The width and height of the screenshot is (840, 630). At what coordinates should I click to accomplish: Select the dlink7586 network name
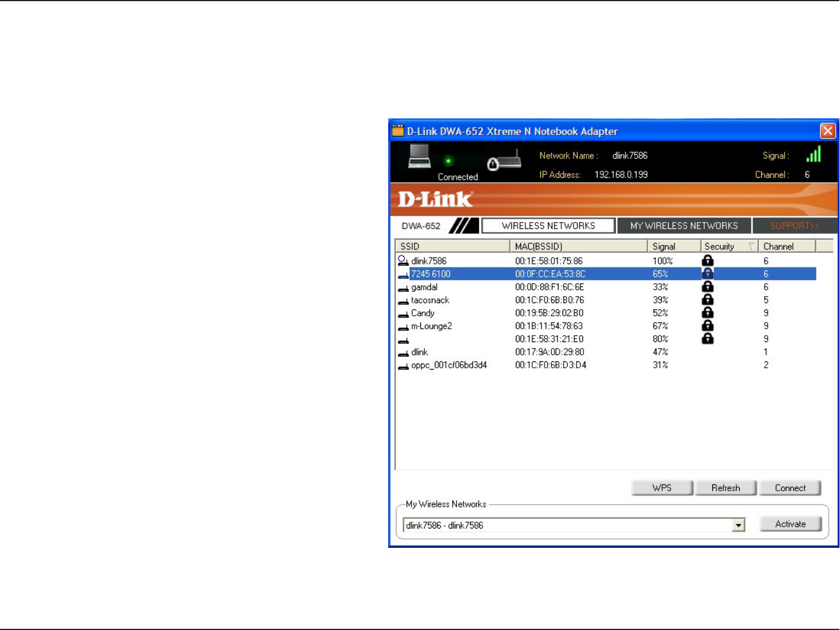click(428, 261)
